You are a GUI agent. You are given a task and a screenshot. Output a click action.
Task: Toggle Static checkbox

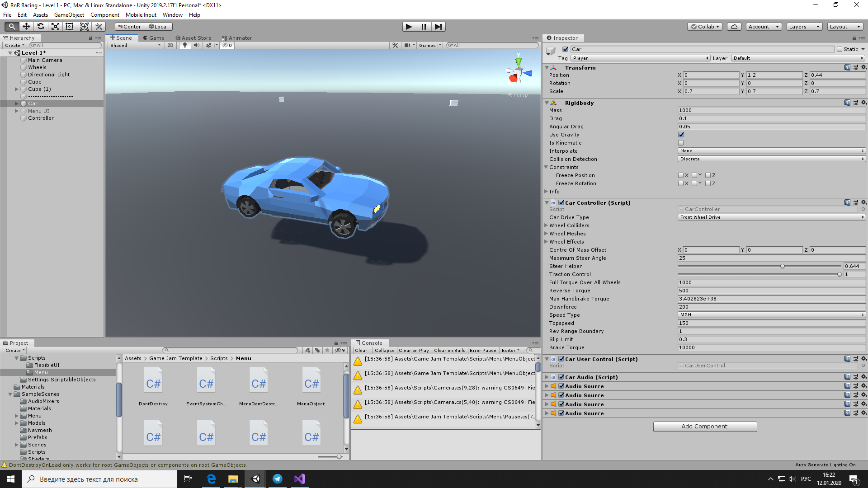pyautogui.click(x=840, y=49)
